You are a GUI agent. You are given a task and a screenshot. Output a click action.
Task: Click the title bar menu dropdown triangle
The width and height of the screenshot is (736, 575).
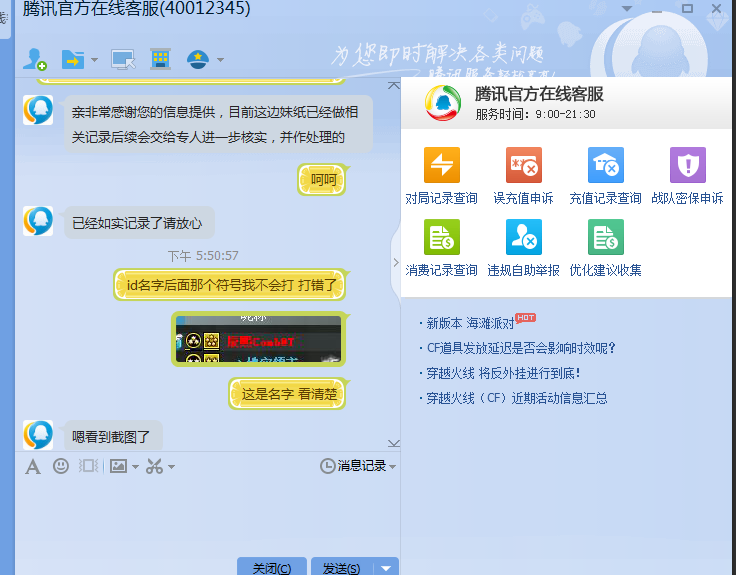(x=627, y=8)
